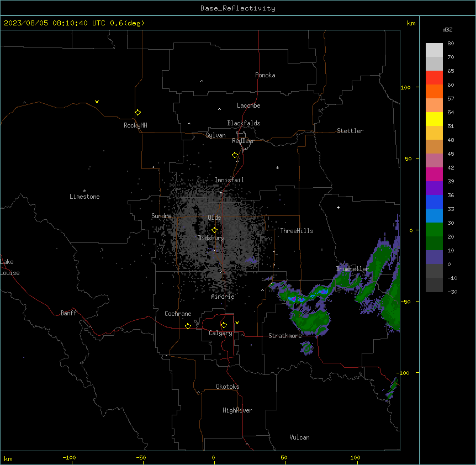Click the y-axis tick label -50

tap(405, 302)
